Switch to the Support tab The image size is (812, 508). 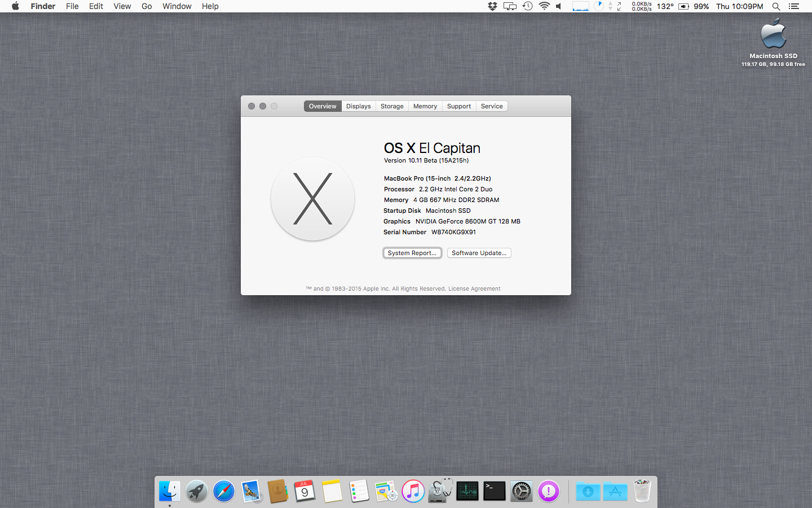459,106
